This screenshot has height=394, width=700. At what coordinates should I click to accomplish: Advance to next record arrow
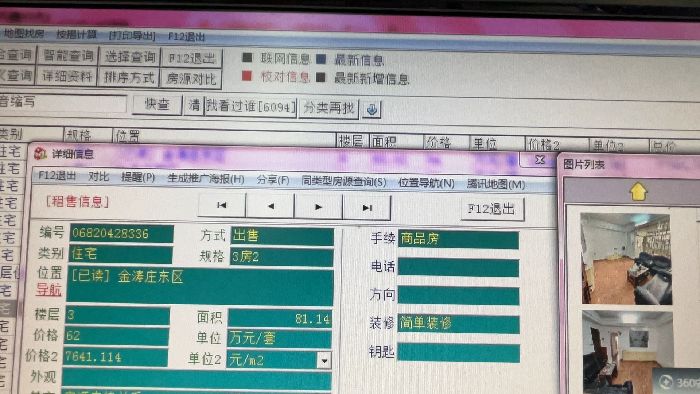click(x=318, y=207)
